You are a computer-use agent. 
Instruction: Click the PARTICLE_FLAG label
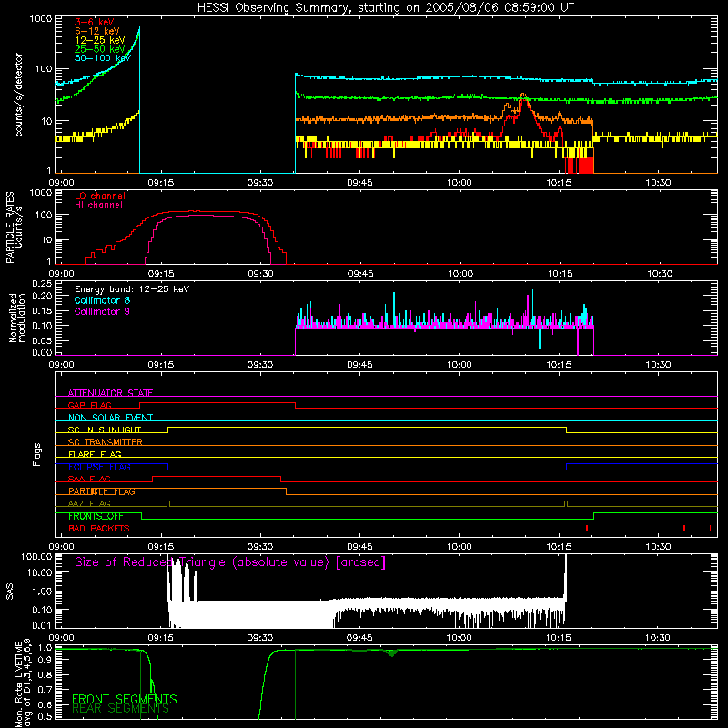pyautogui.click(x=102, y=490)
